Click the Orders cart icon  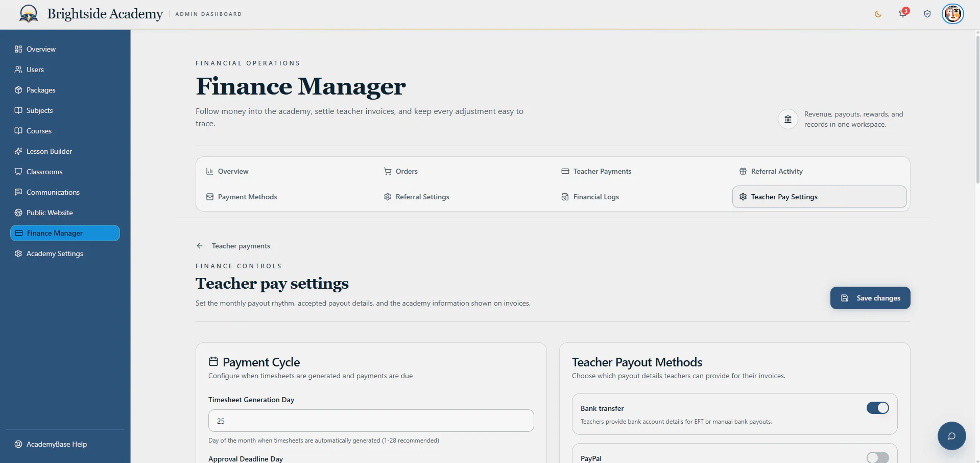tap(388, 171)
